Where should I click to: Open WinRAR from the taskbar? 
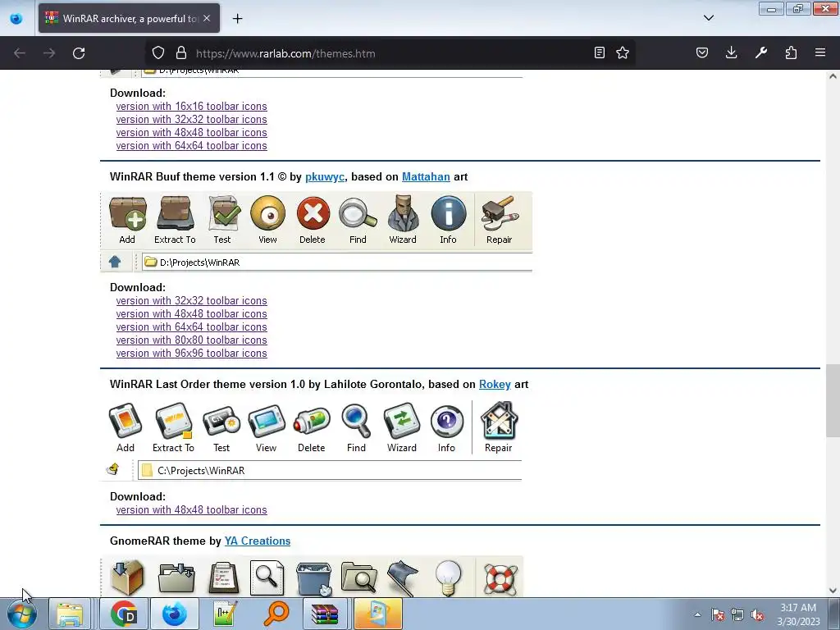[x=325, y=614]
